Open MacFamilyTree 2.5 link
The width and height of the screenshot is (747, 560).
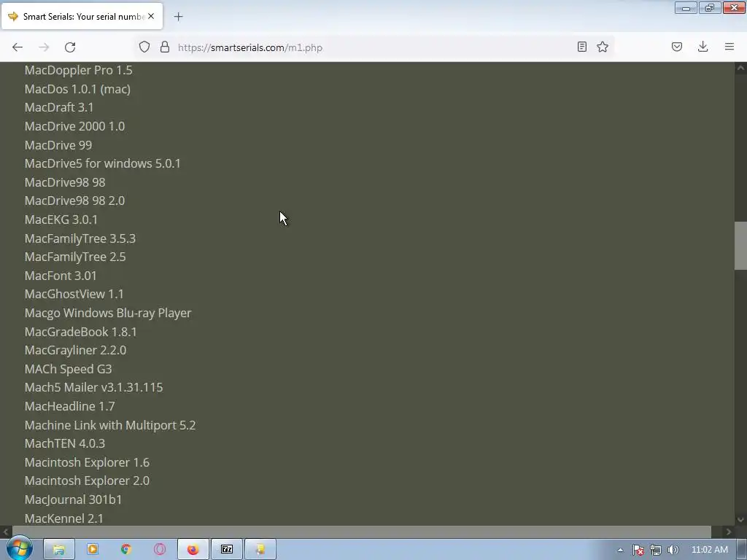coord(75,257)
